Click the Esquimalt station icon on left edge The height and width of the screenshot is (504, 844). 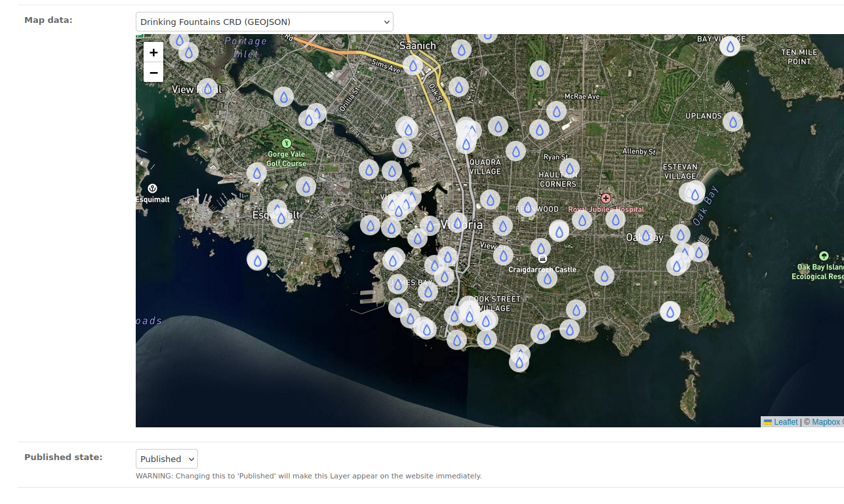[153, 188]
